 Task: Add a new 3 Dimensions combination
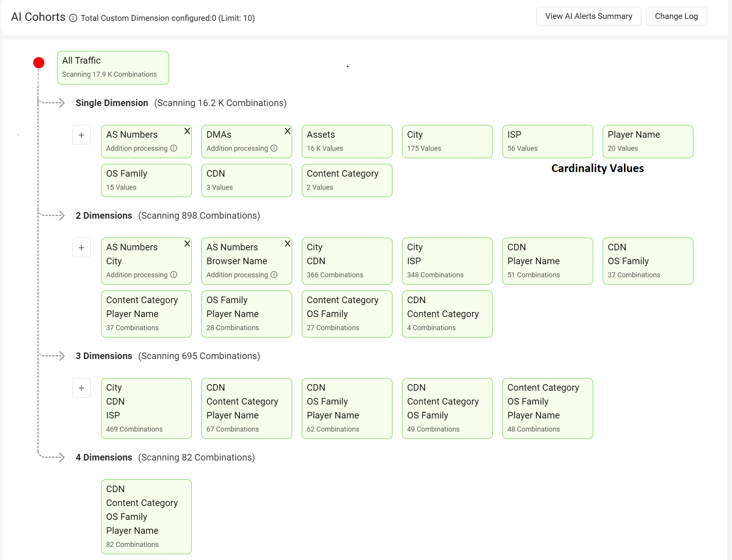(81, 388)
